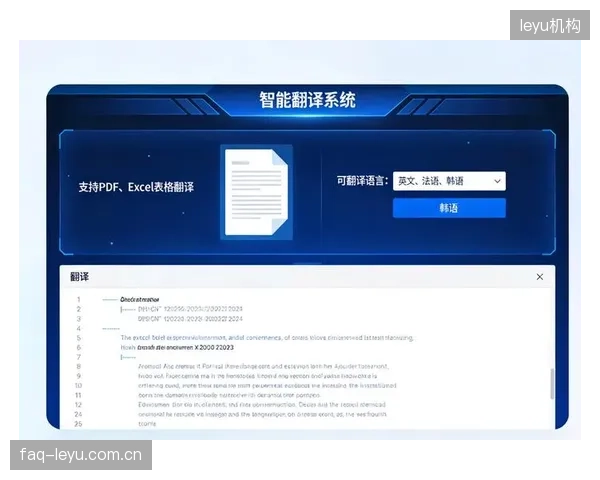This screenshot has width=600, height=480.
Task: Click the translation panel scrollbar thumb
Action: (x=551, y=384)
